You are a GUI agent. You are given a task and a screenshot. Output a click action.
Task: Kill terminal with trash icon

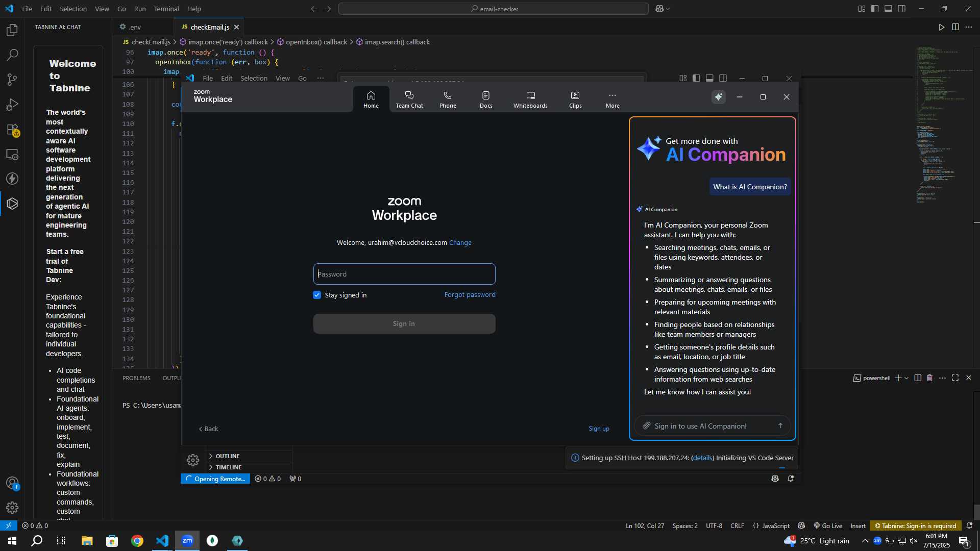[929, 378]
